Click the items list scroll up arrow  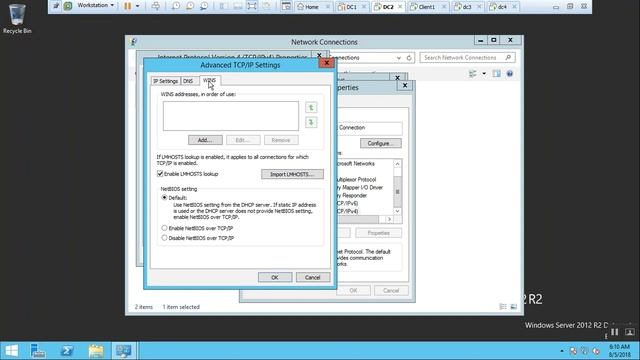[397, 164]
